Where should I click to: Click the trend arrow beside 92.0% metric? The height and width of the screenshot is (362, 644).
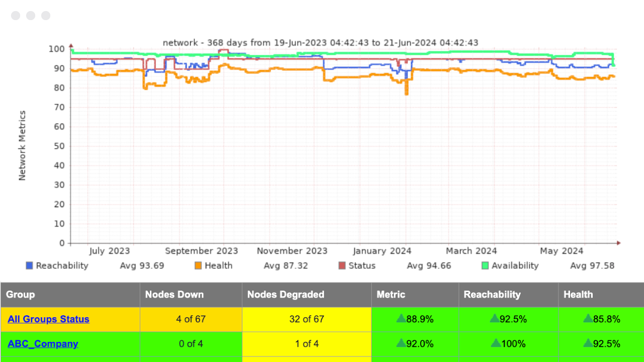[401, 343]
